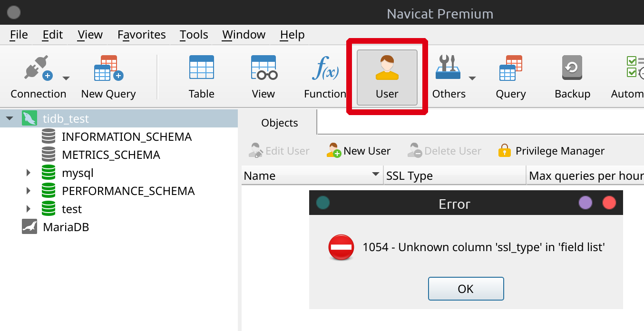644x331 pixels.
Task: Expand the PERFORMANCE_SCHEMA database node
Action: coord(29,191)
